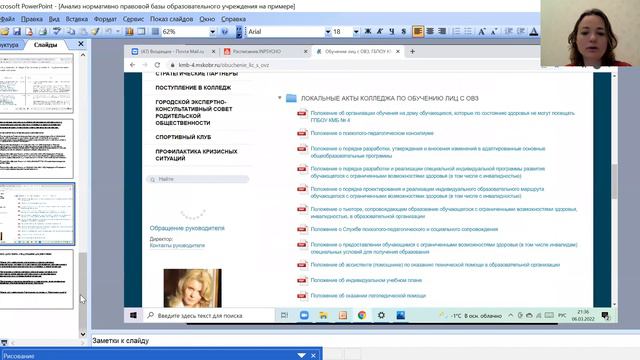Toggle text Shadow formatting
Image resolution: width=640 pixels, height=360 pixels.
click(x=404, y=31)
